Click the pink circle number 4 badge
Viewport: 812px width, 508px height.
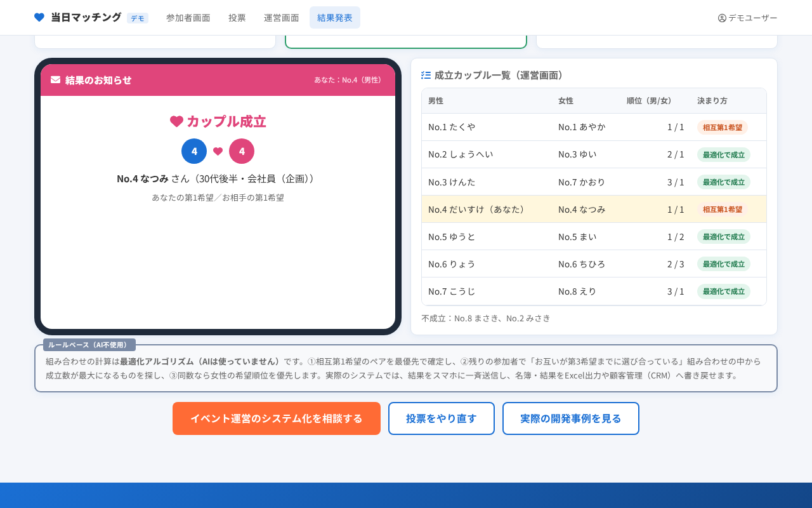[242, 151]
